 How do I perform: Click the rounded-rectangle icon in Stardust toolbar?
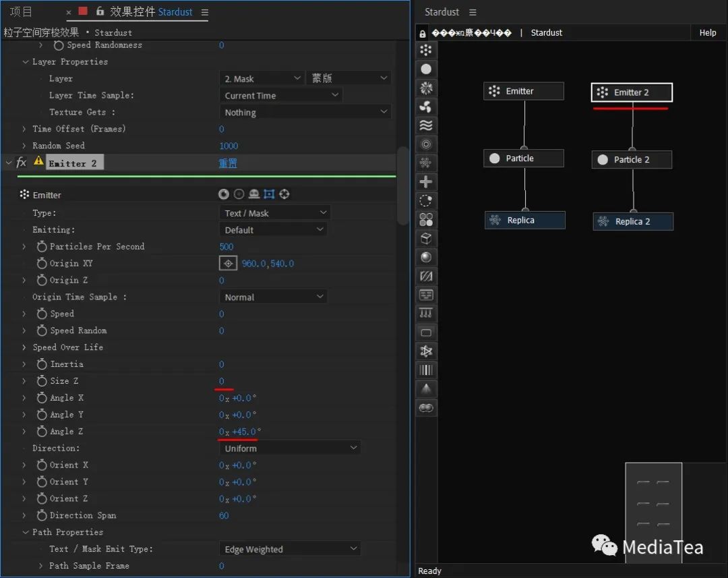click(426, 333)
